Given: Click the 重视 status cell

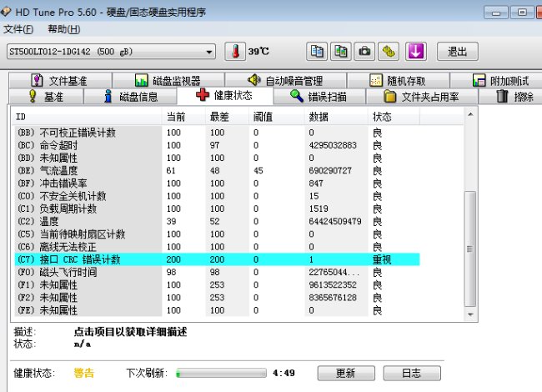Looking at the screenshot, I should pos(382,259).
